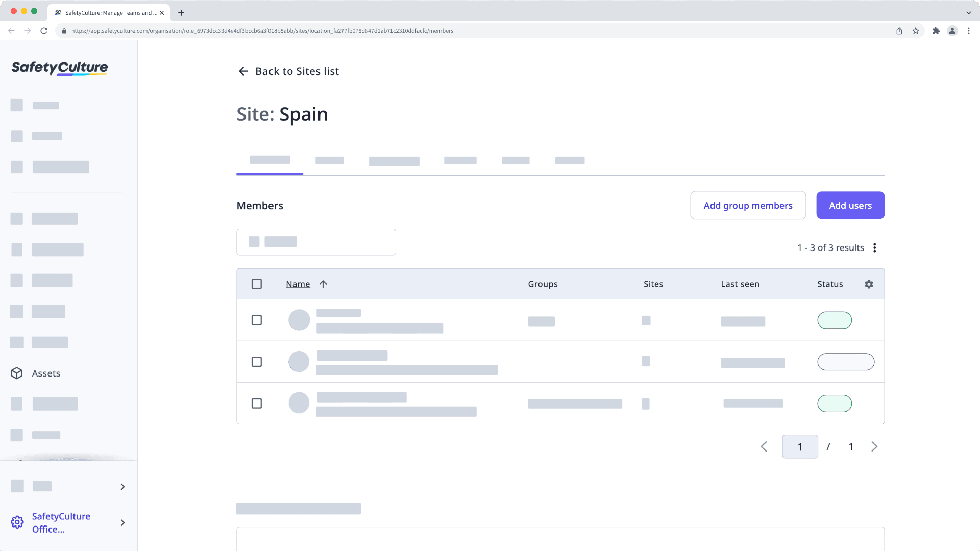Image resolution: width=980 pixels, height=551 pixels.
Task: Click the SafetyCulture logo
Action: [59, 68]
